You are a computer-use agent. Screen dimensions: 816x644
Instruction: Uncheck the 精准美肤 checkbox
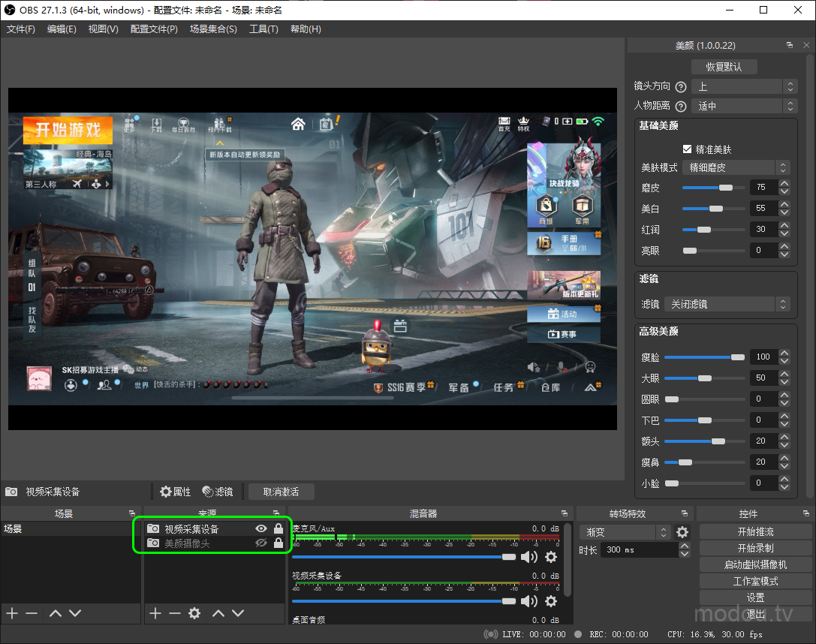[687, 149]
